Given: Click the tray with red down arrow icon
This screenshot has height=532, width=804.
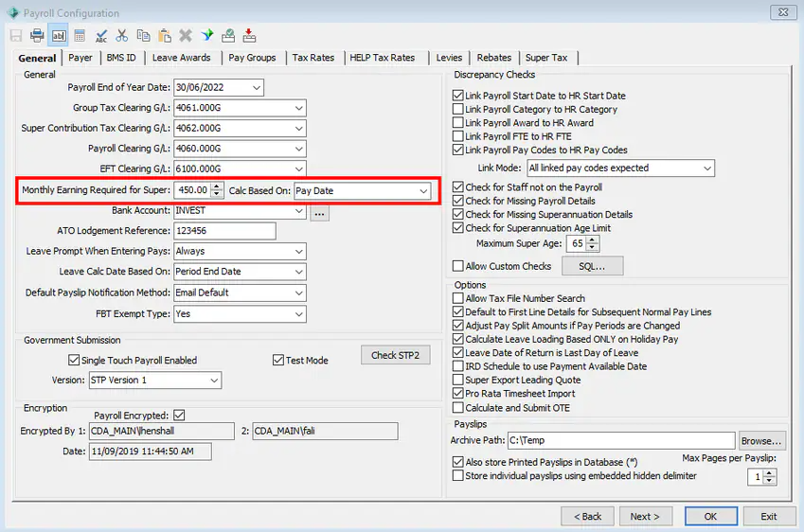Looking at the screenshot, I should tap(249, 36).
